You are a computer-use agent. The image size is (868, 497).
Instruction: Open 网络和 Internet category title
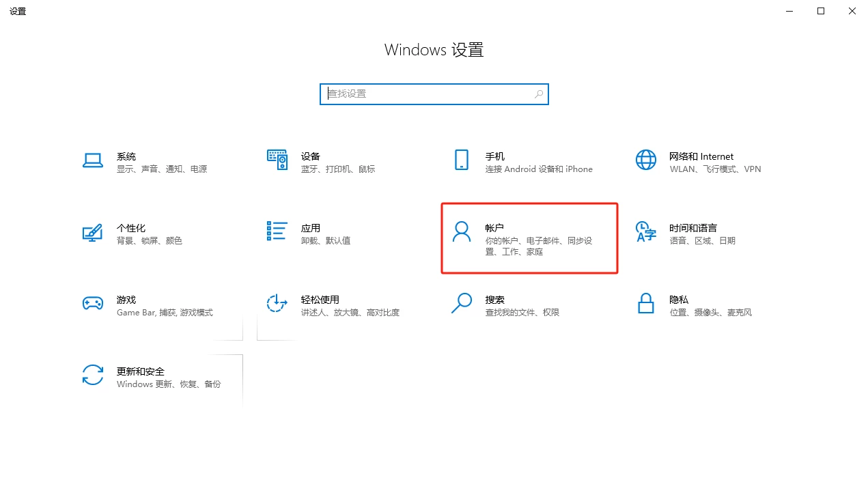coord(701,156)
